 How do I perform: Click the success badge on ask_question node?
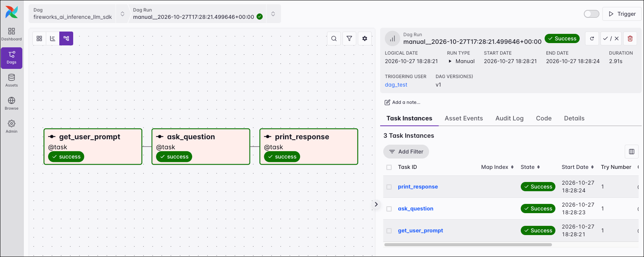tap(174, 157)
